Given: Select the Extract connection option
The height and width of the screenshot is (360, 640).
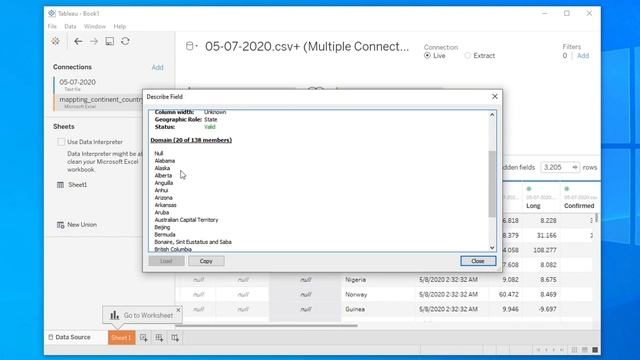Looking at the screenshot, I should 468,56.
